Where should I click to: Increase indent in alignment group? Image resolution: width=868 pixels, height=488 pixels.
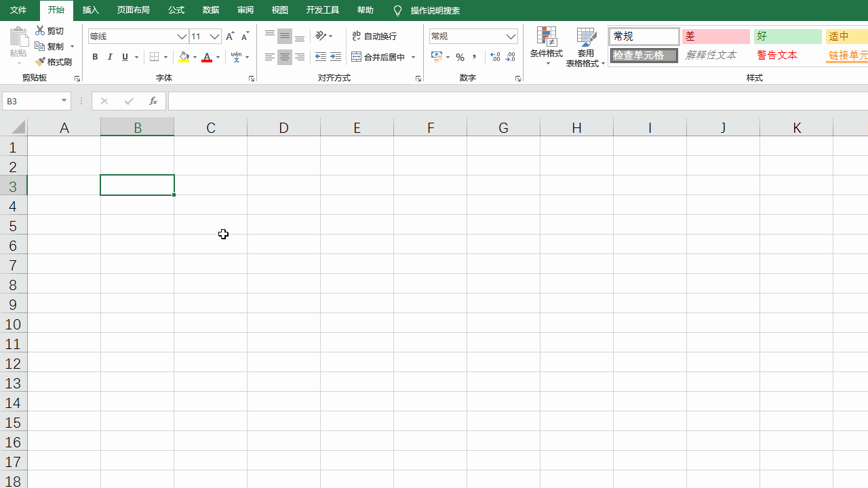click(336, 57)
